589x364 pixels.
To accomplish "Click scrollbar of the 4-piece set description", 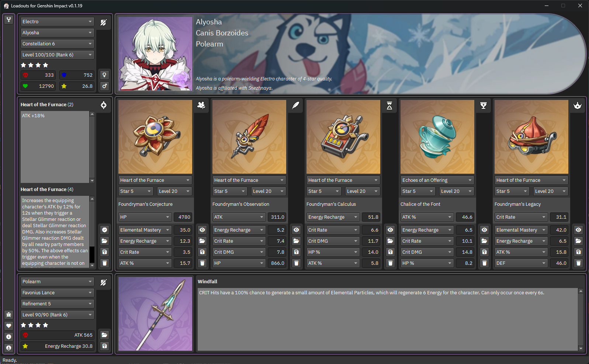I will coord(92,232).
